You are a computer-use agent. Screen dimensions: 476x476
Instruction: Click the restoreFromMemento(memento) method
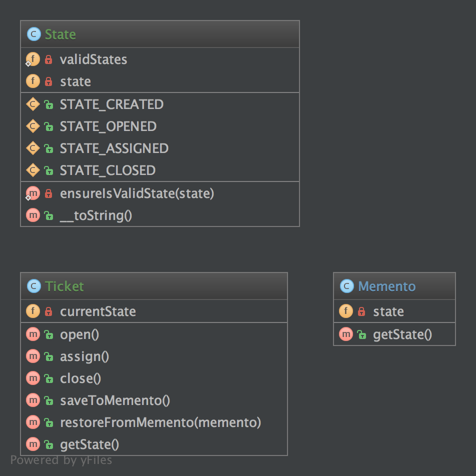click(x=160, y=422)
